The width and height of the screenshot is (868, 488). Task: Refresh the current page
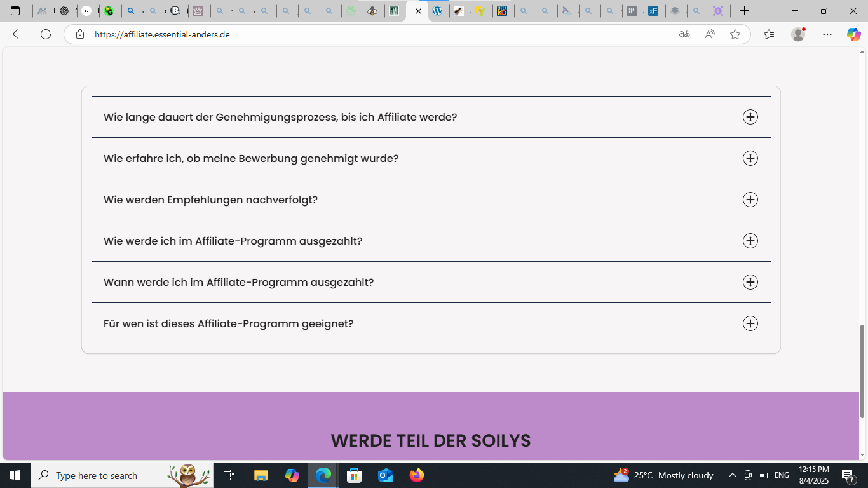click(x=46, y=34)
